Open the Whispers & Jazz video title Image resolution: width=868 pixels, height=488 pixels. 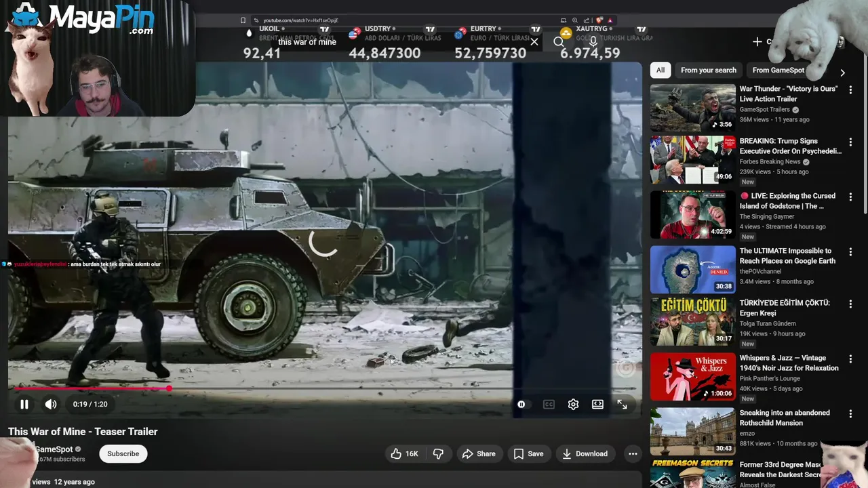coord(789,363)
